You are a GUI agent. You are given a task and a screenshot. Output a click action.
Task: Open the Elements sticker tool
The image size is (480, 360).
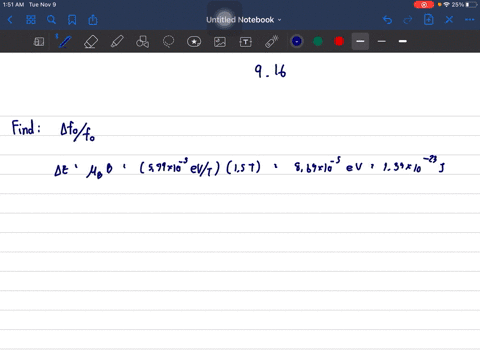coord(194,42)
